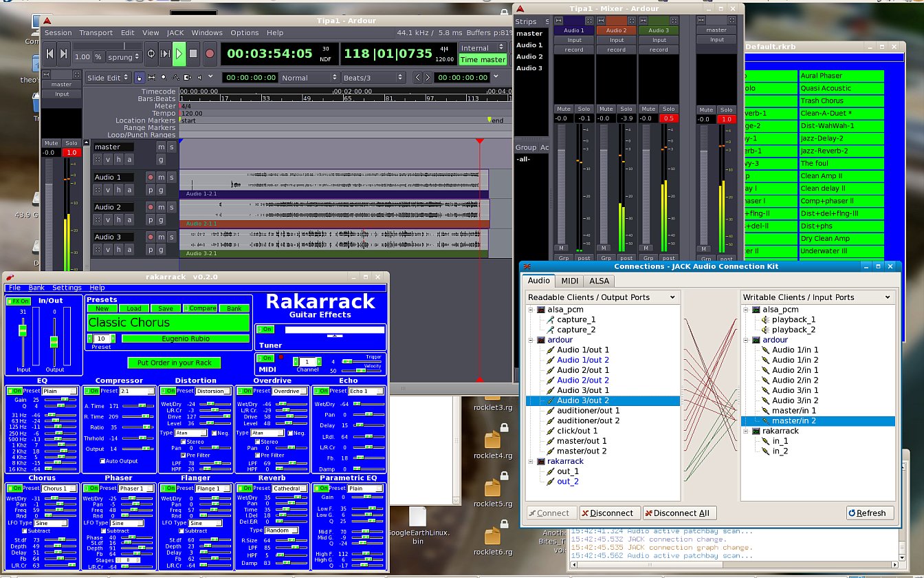The height and width of the screenshot is (578, 924).
Task: Open Rakarrack Bank menu
Action: pyautogui.click(x=36, y=288)
